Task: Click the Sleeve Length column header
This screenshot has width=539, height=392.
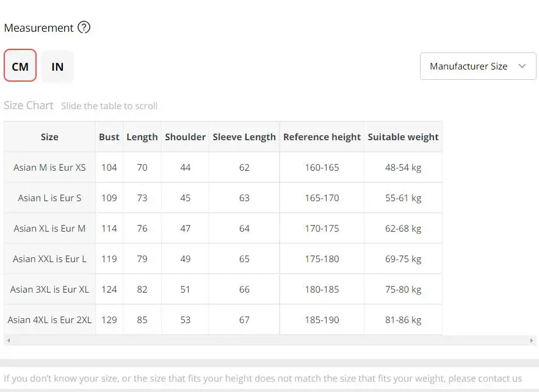Action: click(244, 137)
